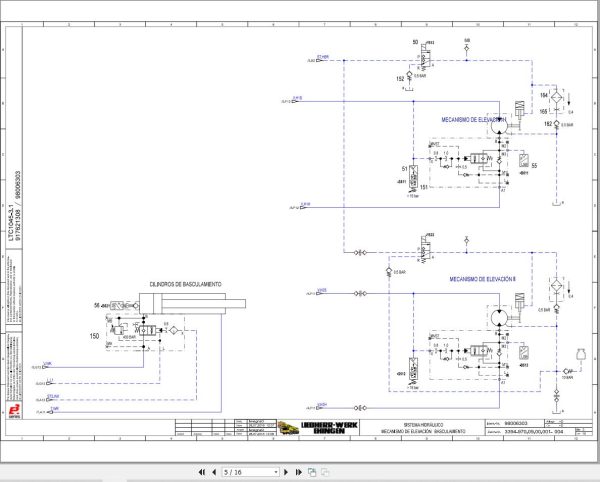Go to the first page
This screenshot has width=600, height=482.
202,472
